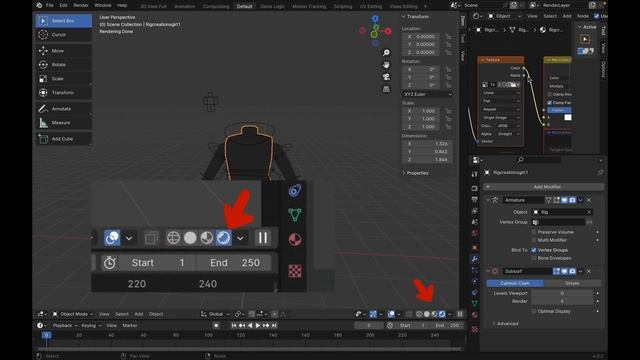Open XYZ Euler rotation mode dropdown

(x=427, y=94)
